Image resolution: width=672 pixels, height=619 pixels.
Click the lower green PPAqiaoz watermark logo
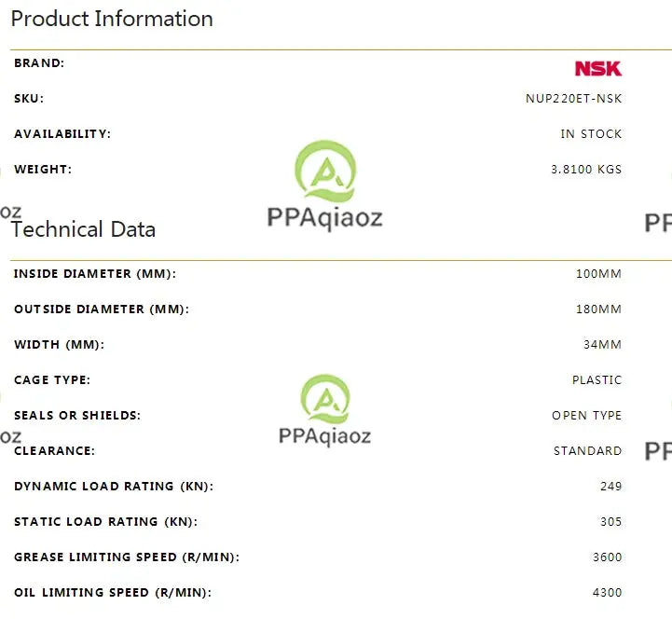tap(325, 399)
